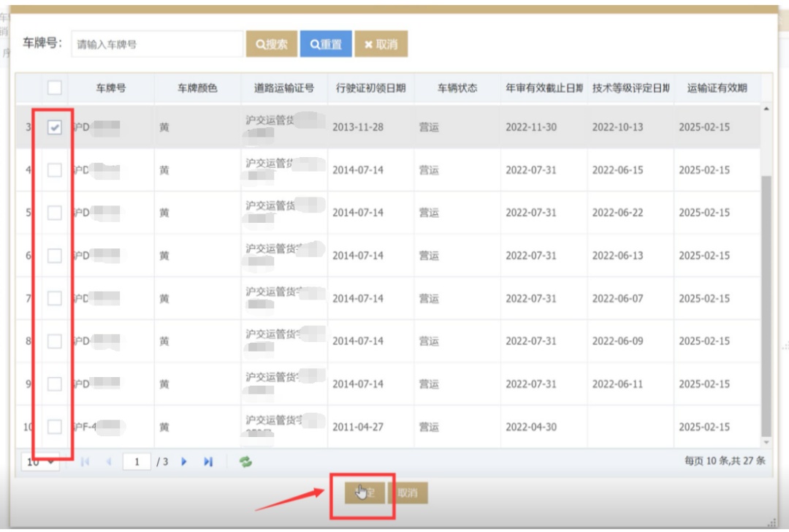The width and height of the screenshot is (789, 532).
Task: Tick the checkbox in row 6
Action: (x=55, y=256)
